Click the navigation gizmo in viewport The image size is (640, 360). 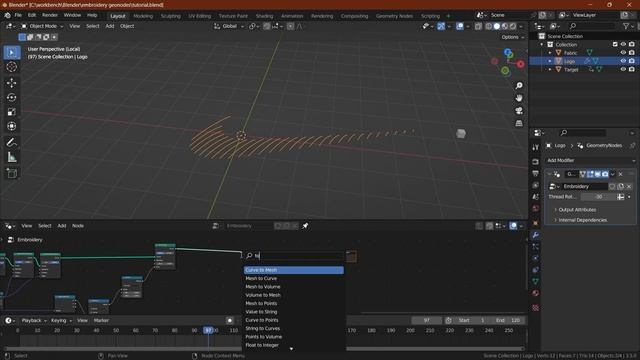(508, 62)
